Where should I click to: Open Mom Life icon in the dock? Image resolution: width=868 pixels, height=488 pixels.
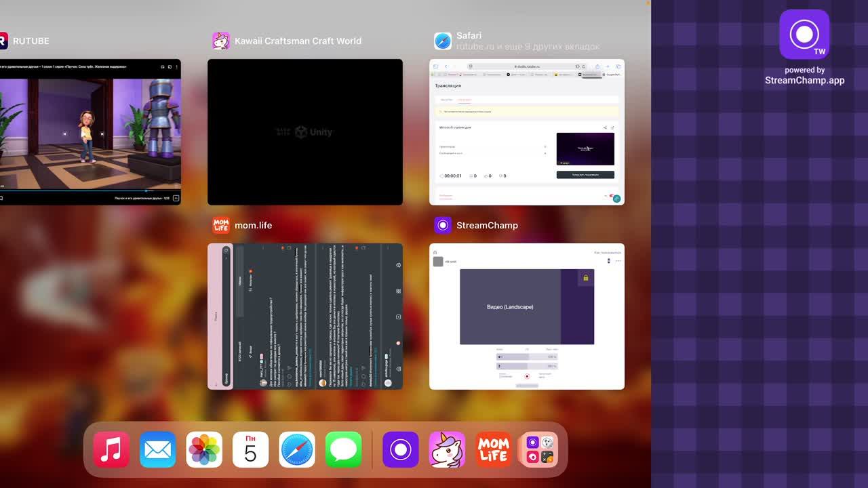tap(494, 449)
